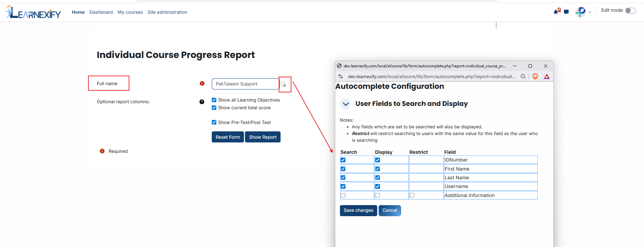
Task: Minimize the Autocomplete Configuration popup window
Action: (x=515, y=66)
